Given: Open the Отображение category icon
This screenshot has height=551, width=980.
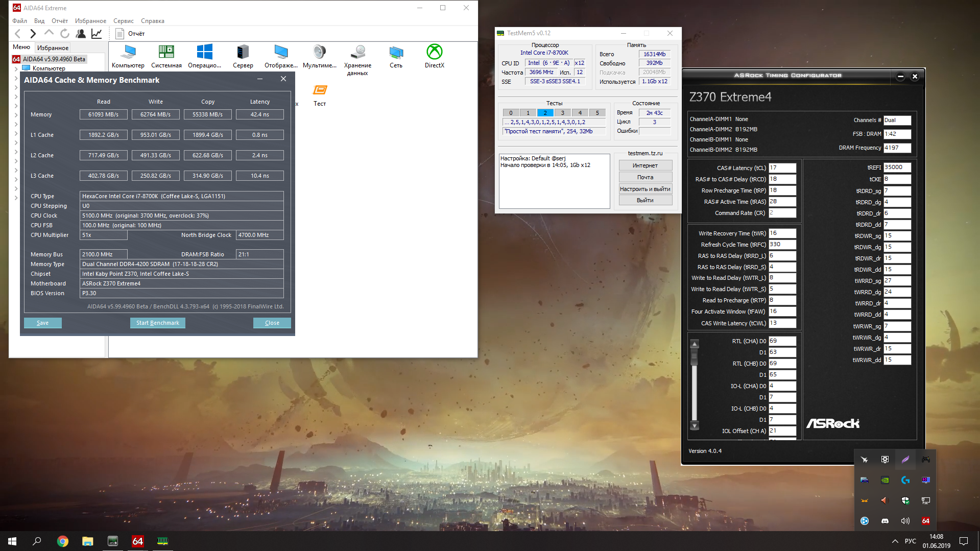Looking at the screenshot, I should [281, 56].
